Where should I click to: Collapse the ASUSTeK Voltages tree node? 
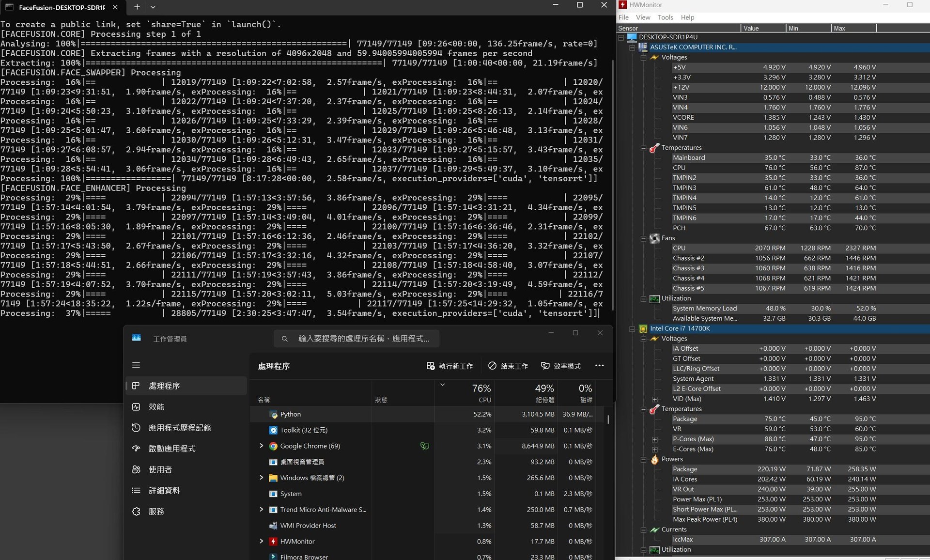[x=643, y=57]
